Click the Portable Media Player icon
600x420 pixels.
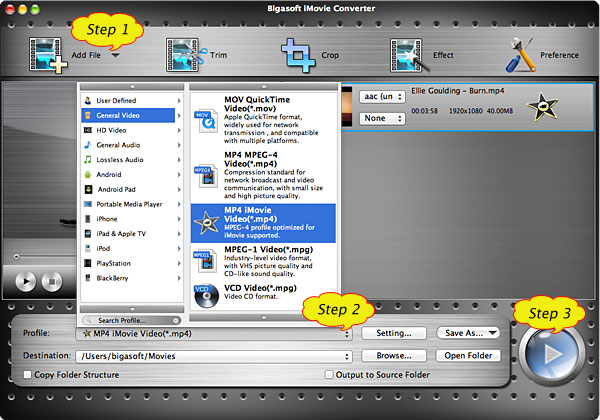[88, 204]
